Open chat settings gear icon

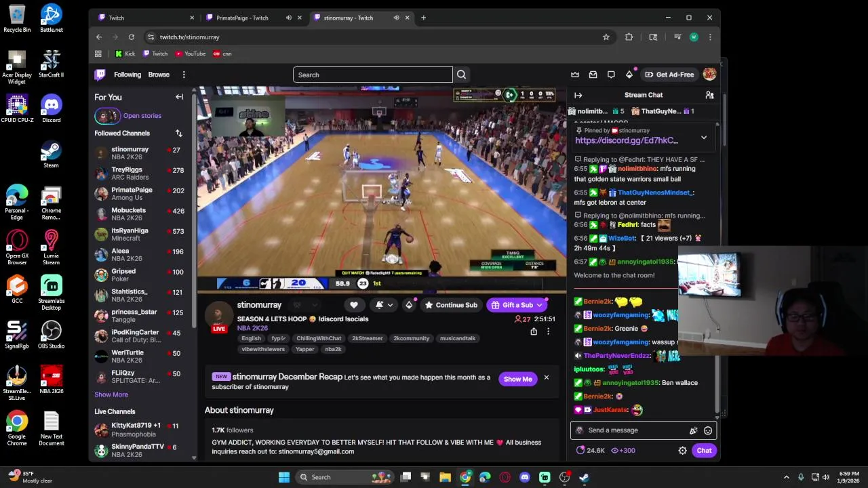[x=683, y=451]
